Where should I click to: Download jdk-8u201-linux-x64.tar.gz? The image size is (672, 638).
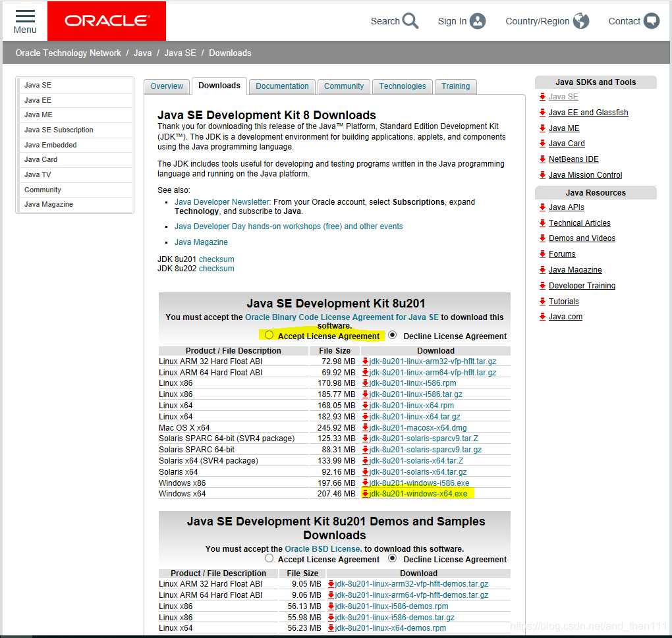414,417
